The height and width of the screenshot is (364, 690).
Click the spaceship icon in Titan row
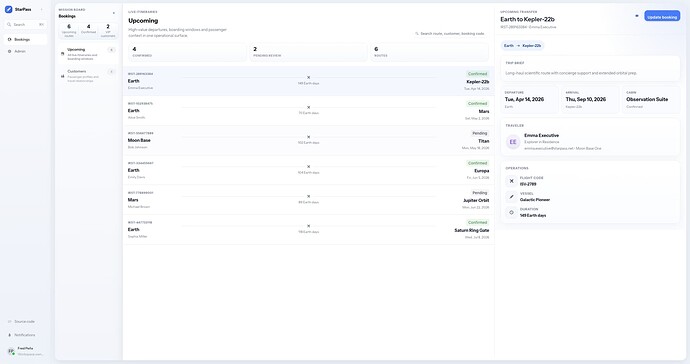point(308,137)
